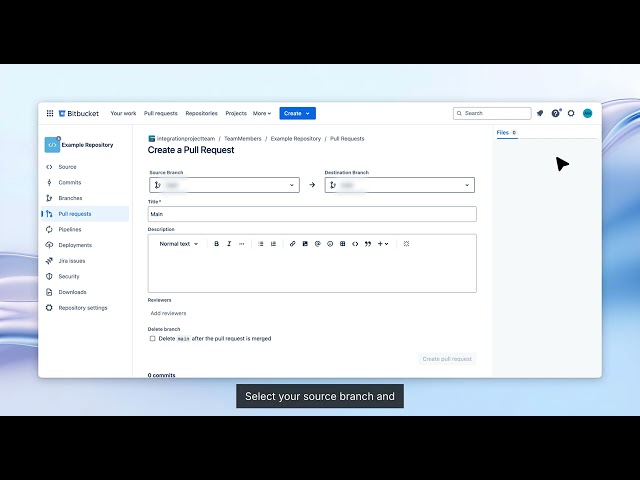Insert a code snippet
Viewport: 640px width, 480px height.
tap(355, 244)
